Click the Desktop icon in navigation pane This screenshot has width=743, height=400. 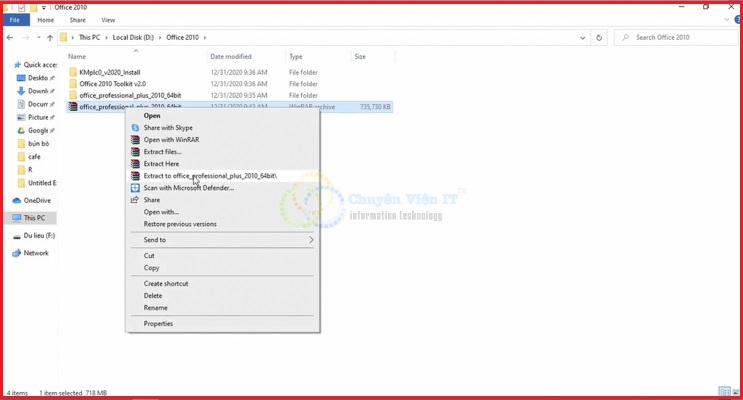coord(21,78)
